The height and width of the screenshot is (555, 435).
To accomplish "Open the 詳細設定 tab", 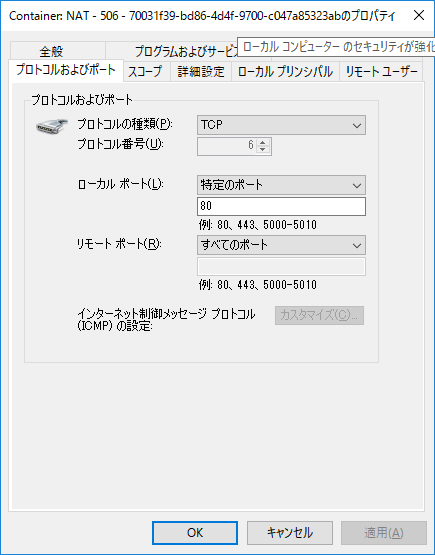I will point(201,71).
